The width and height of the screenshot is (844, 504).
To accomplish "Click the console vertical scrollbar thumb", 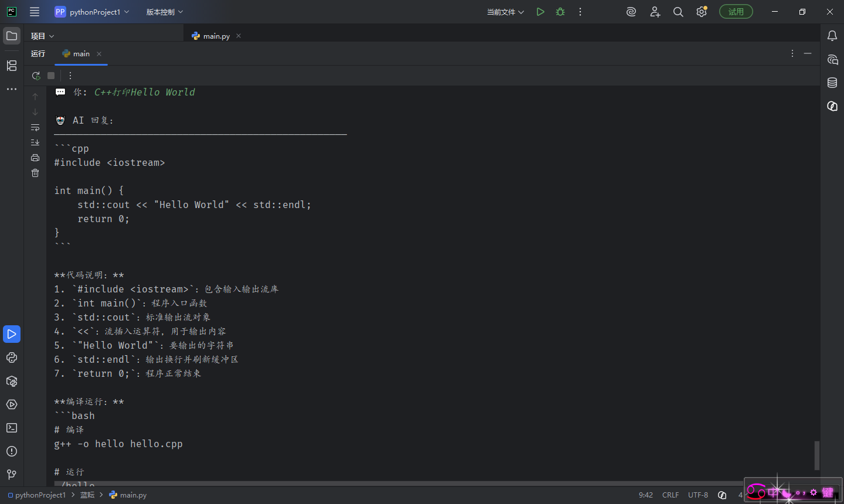I will coord(817,455).
